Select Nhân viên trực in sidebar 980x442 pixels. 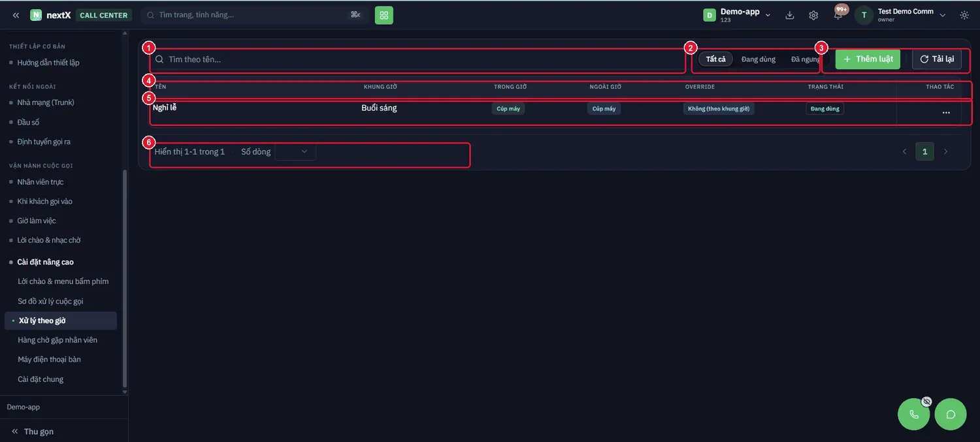(x=41, y=182)
